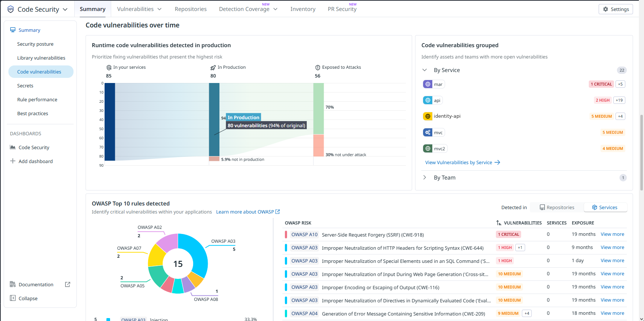Open Rule performance in sidebar
The height and width of the screenshot is (321, 644).
pos(37,99)
